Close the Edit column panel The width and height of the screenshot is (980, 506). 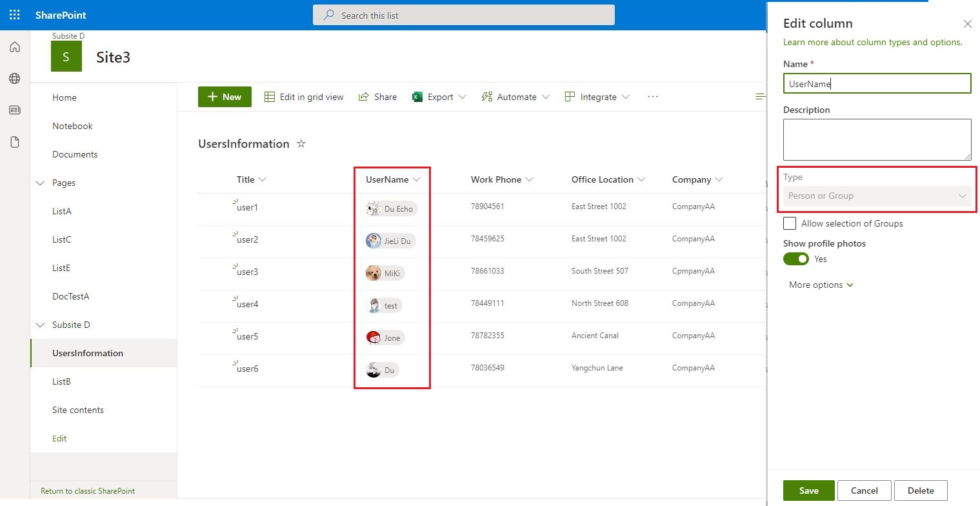(x=967, y=24)
